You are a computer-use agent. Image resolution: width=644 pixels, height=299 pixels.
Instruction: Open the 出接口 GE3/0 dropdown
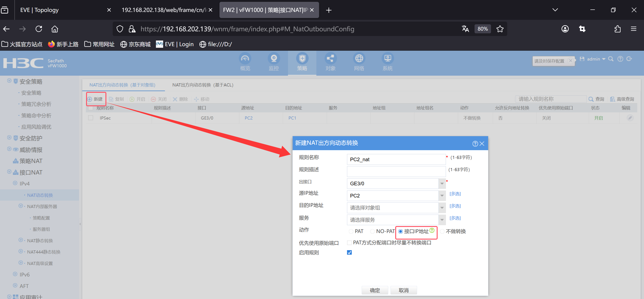[x=442, y=183]
